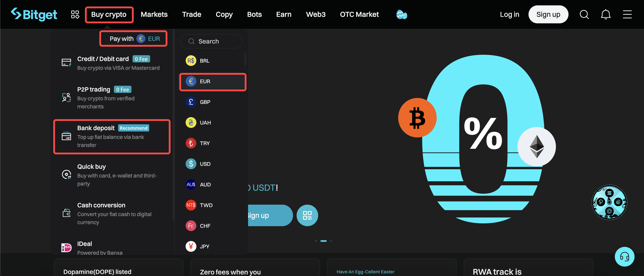Click the Credit/Debit card payment icon
Image resolution: width=644 pixels, height=276 pixels.
click(66, 62)
